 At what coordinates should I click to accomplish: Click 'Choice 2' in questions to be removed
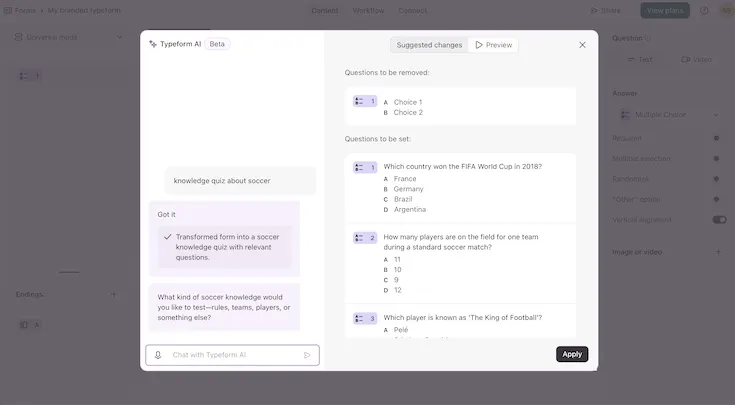tap(408, 112)
